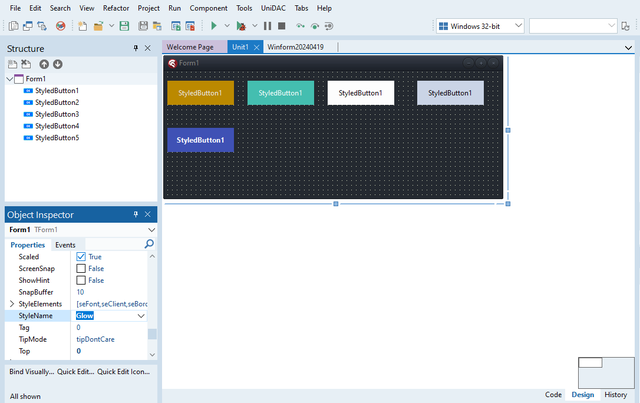640x403 pixels.
Task: Click the Remove file from project icon
Action: pyautogui.click(x=190, y=26)
